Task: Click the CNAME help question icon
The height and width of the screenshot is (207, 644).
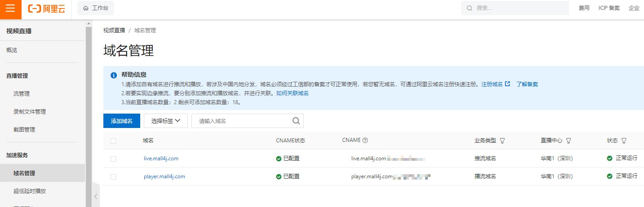Action: point(365,141)
